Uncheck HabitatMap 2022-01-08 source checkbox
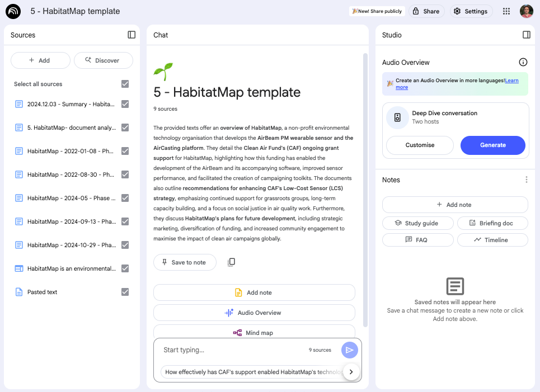 point(125,151)
